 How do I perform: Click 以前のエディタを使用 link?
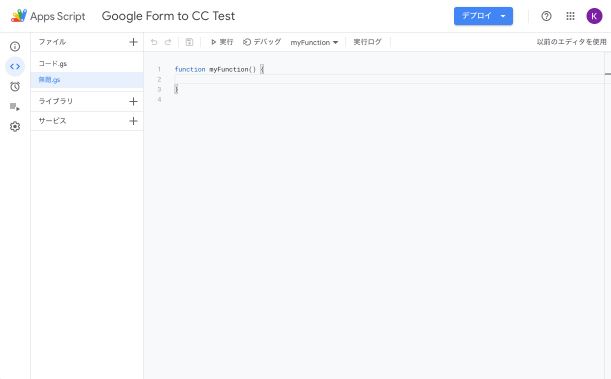click(571, 42)
